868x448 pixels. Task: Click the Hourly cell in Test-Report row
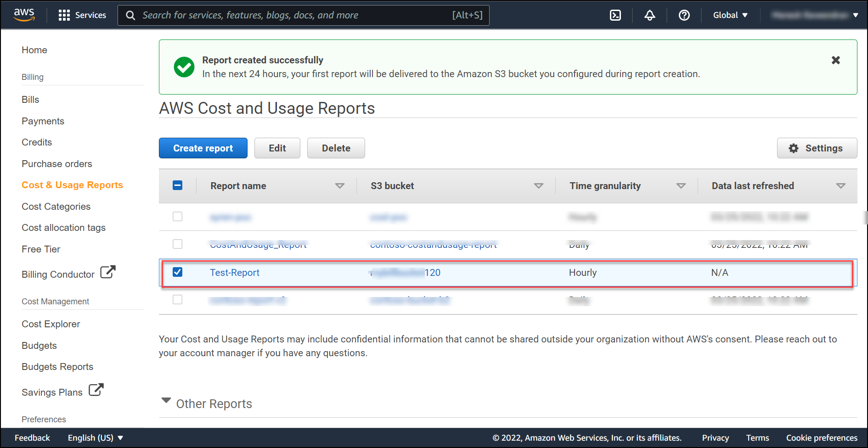coord(583,273)
